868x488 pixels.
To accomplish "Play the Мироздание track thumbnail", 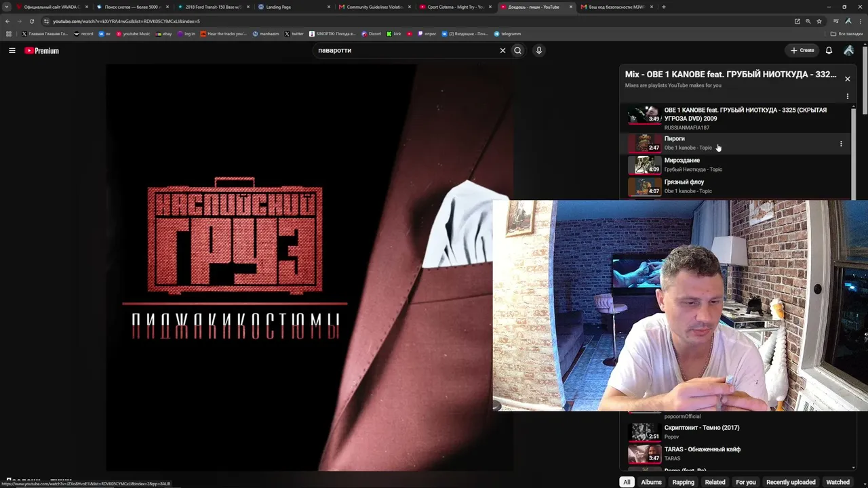I will click(644, 165).
